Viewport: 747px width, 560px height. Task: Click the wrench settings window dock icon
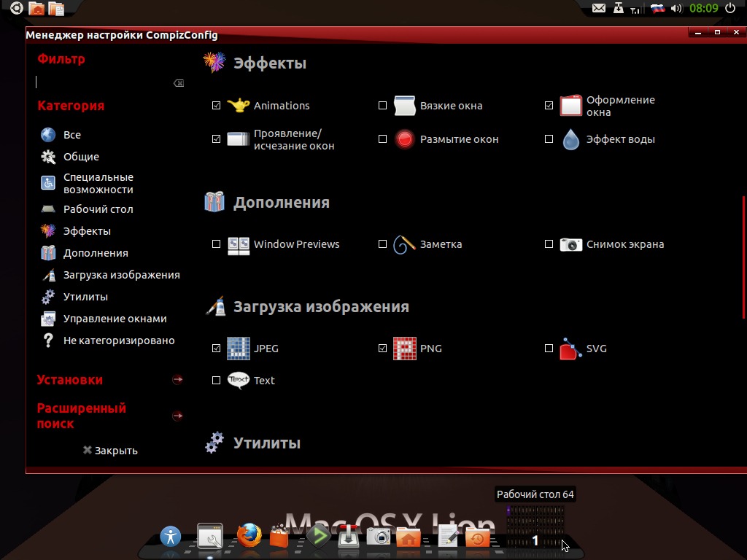coord(210,536)
